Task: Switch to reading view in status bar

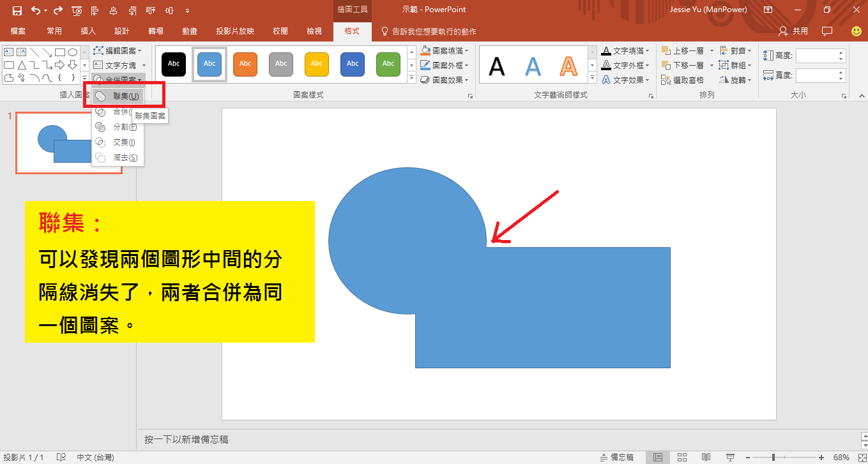Action: pos(706,457)
